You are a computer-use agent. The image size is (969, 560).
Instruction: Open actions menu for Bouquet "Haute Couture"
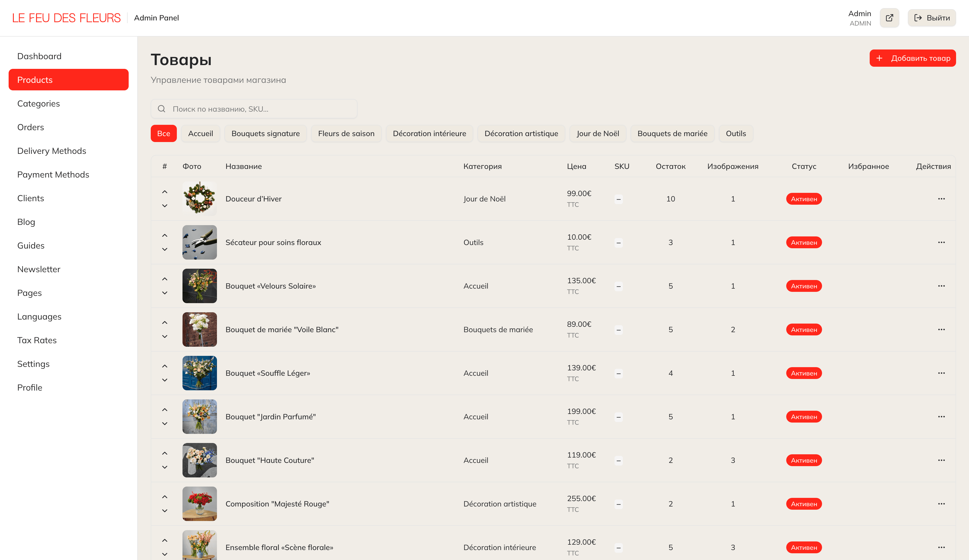click(x=941, y=460)
